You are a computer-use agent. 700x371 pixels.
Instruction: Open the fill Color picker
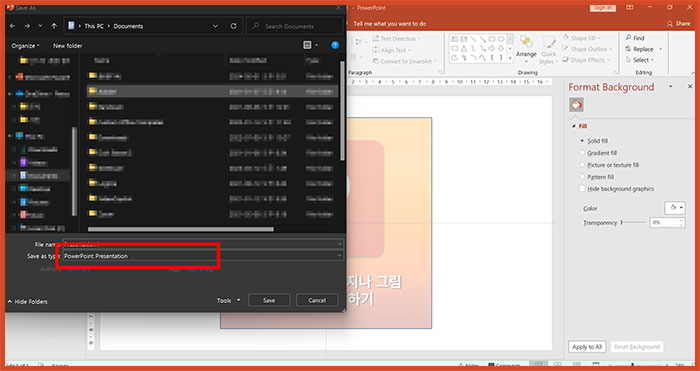pos(674,208)
